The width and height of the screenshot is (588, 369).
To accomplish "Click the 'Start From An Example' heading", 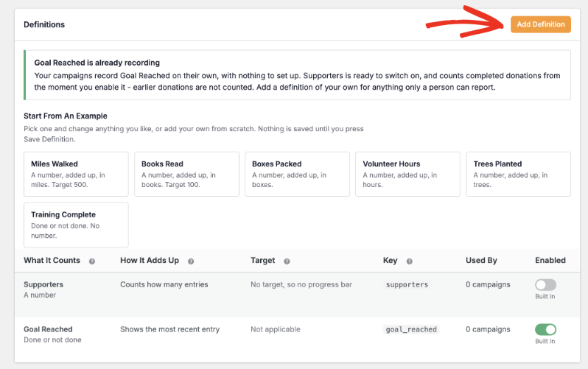I will (x=66, y=116).
